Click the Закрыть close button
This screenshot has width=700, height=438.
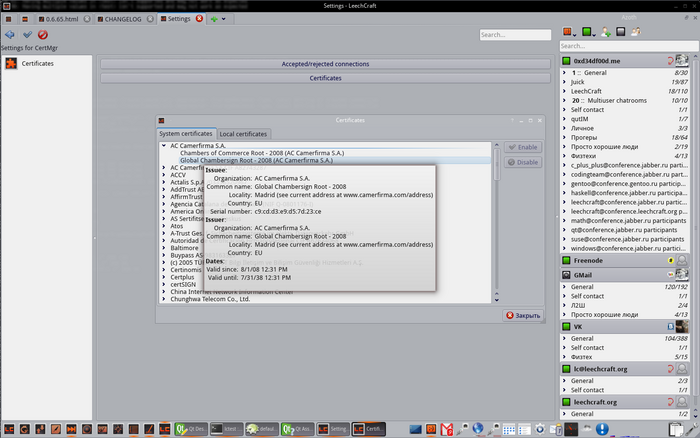coord(522,315)
